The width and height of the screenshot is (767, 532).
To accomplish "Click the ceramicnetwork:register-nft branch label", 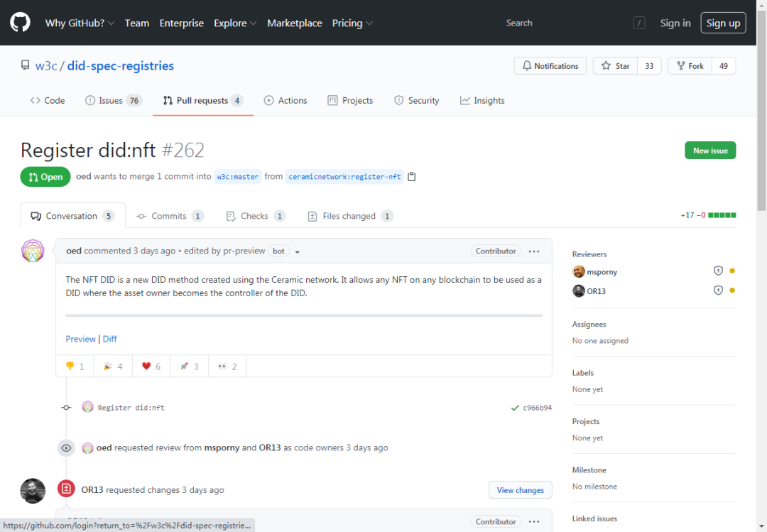I will pos(345,177).
